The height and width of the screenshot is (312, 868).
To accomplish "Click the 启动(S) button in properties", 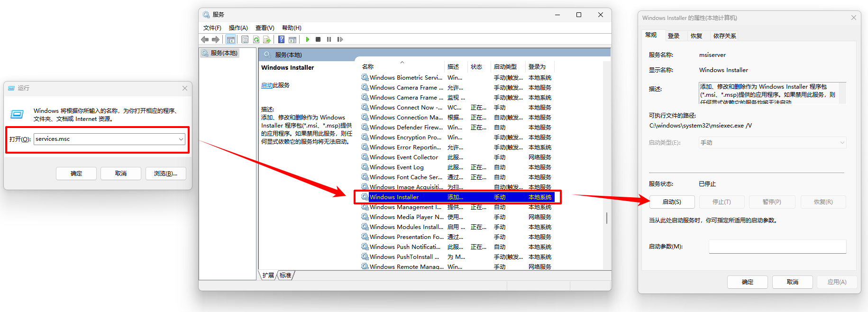I will [672, 202].
